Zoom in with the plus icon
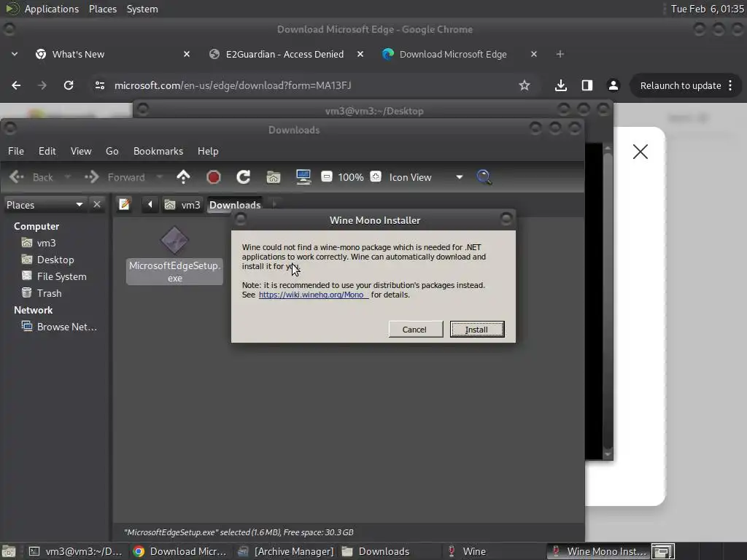This screenshot has height=560, width=747. pyautogui.click(x=376, y=177)
